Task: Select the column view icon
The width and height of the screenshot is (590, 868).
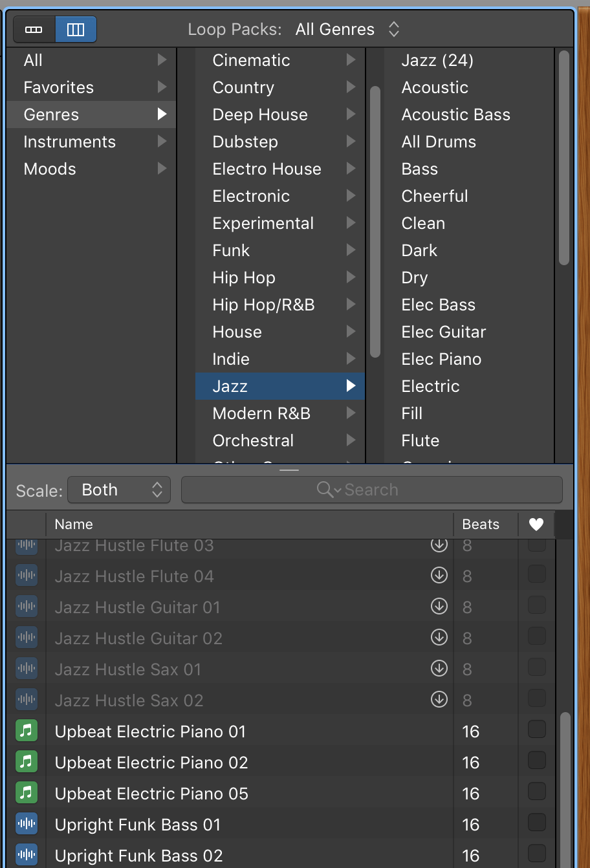Action: (x=76, y=29)
